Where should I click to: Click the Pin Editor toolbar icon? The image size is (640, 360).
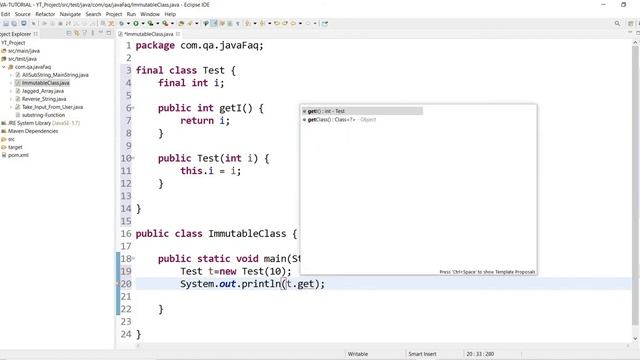point(324,23)
